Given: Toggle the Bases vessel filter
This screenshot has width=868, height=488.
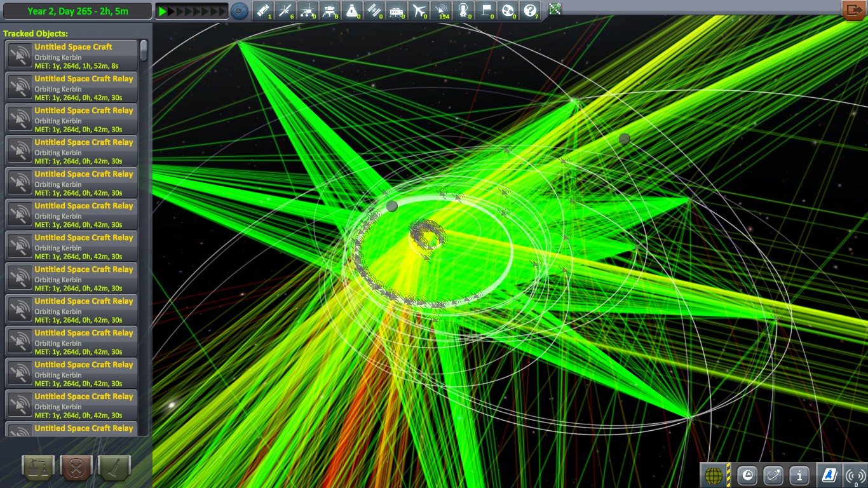Looking at the screenshot, I should tap(397, 11).
